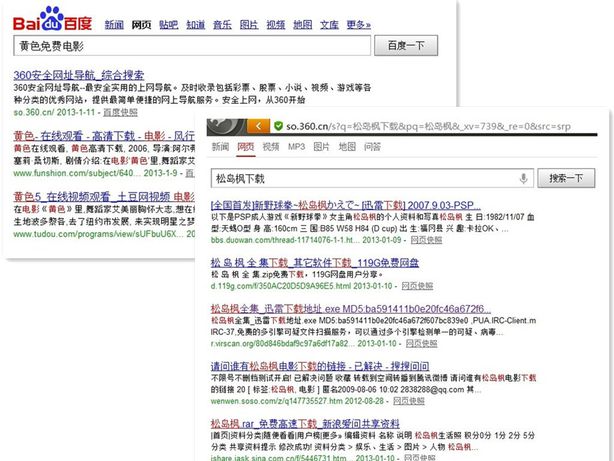
Task: Open 新浪爱问共享资料 result link
Action: 305,424
